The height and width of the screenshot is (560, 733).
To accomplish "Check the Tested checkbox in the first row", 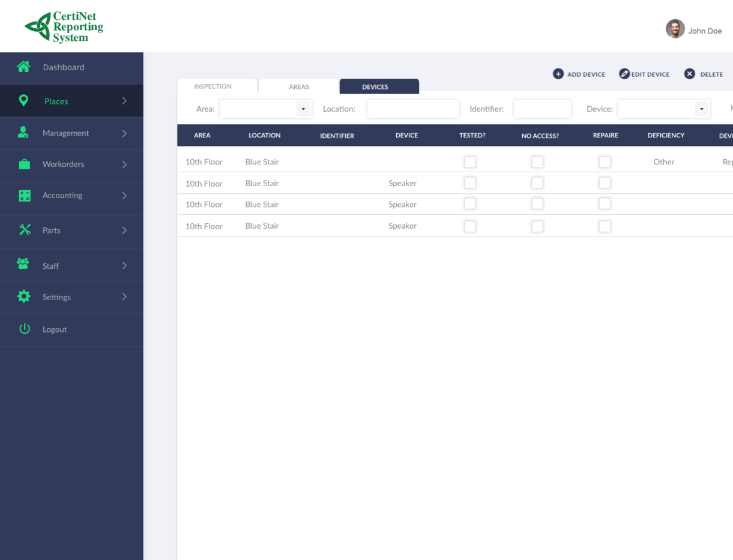I will (x=470, y=161).
